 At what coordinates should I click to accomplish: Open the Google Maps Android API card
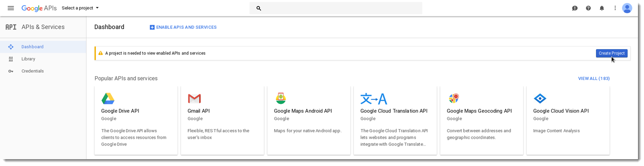click(x=309, y=120)
